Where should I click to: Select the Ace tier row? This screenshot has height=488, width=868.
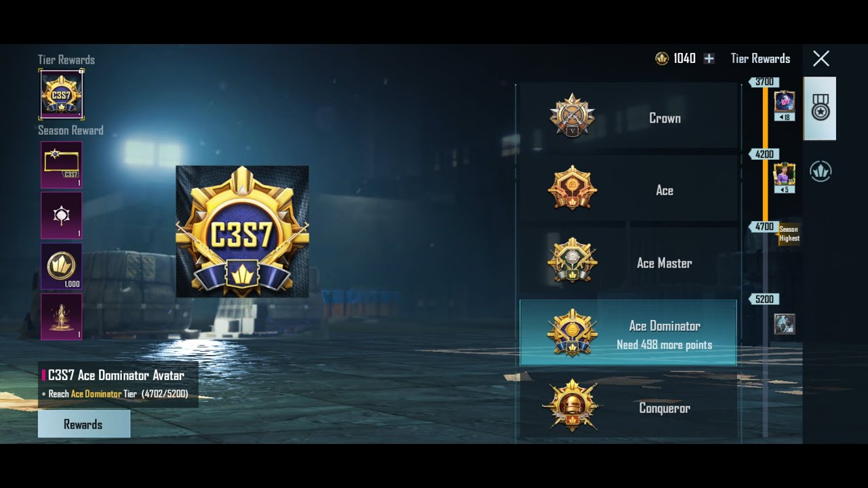(629, 190)
